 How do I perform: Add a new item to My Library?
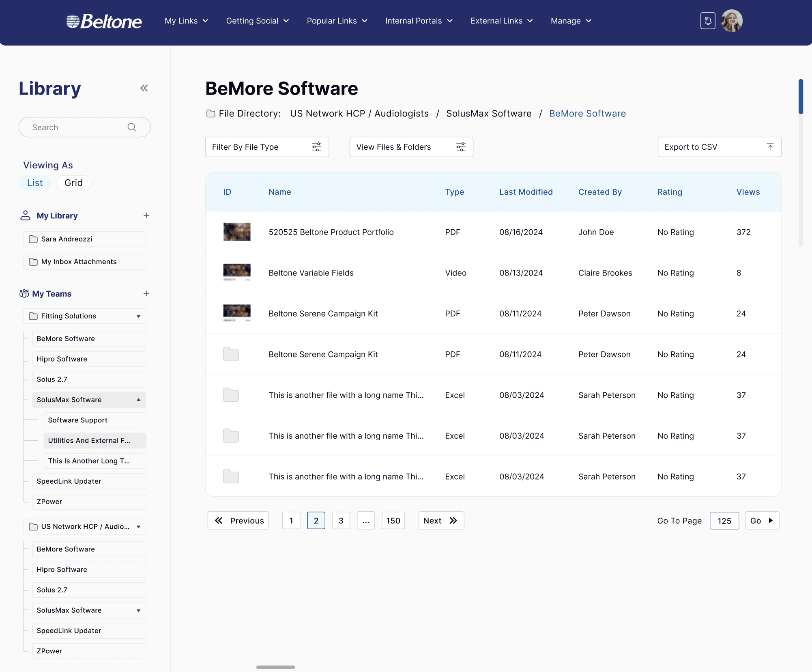point(146,215)
